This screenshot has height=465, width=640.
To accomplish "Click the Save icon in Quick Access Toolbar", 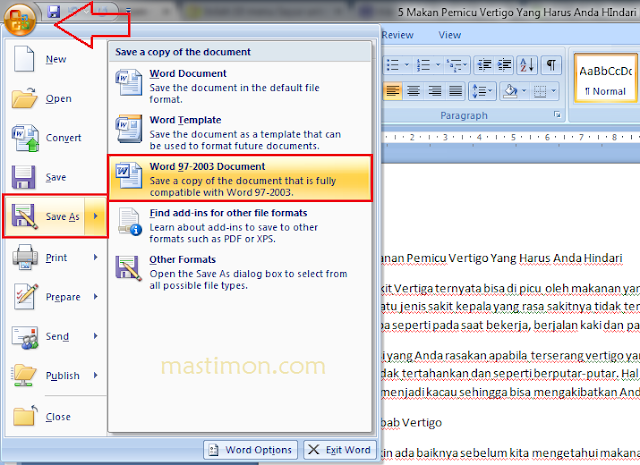I will click(x=53, y=11).
